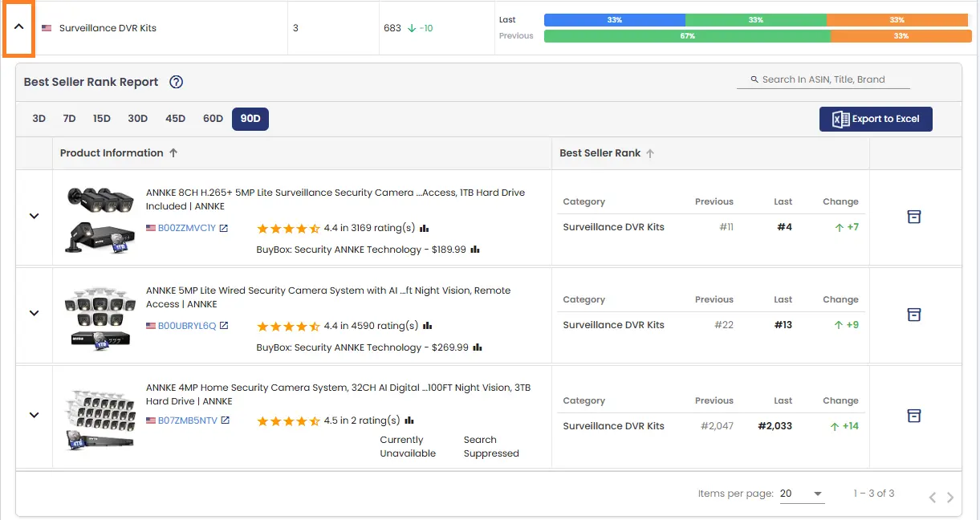Viewport: 980px width, 520px height.
Task: Click external link icon next to B00UBRYL6Q
Action: 224,326
